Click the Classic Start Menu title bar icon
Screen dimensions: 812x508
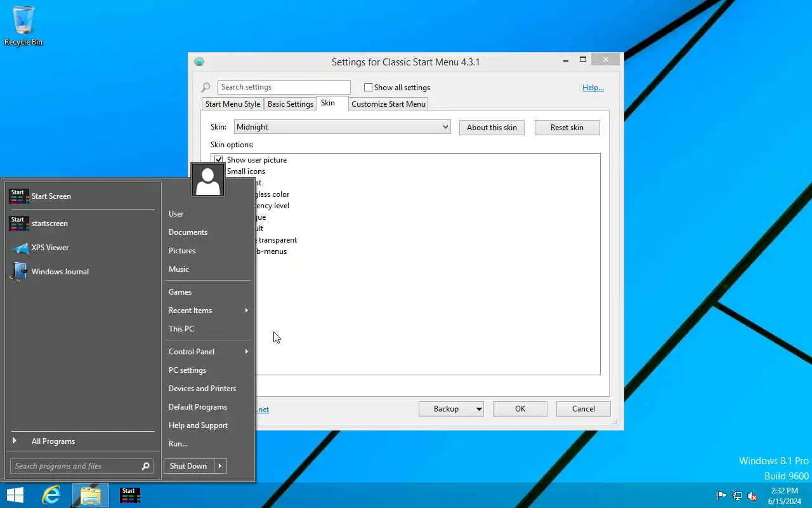pyautogui.click(x=199, y=62)
